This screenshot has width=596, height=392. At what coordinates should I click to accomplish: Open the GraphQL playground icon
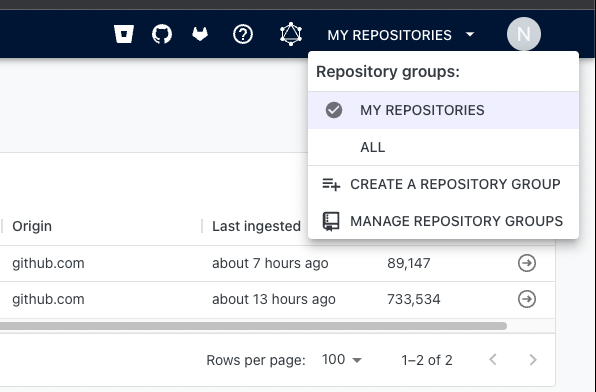291,34
